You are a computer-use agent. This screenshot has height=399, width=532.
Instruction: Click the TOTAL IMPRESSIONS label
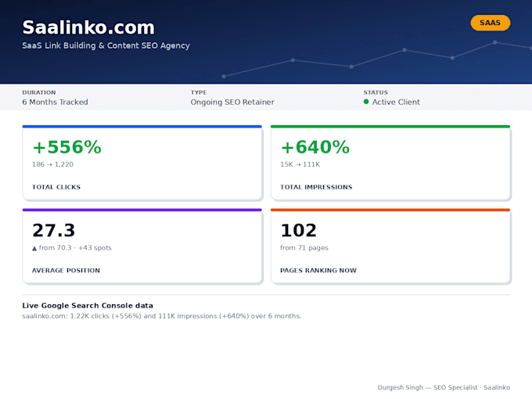tap(316, 187)
